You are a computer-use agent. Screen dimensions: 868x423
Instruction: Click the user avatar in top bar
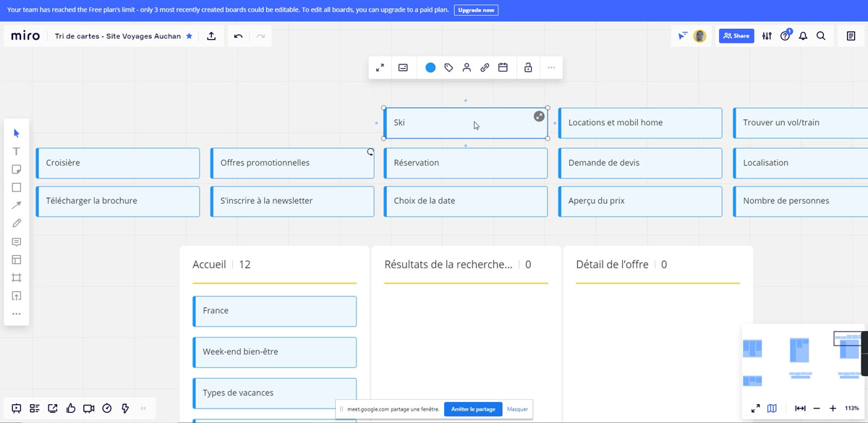pos(699,36)
